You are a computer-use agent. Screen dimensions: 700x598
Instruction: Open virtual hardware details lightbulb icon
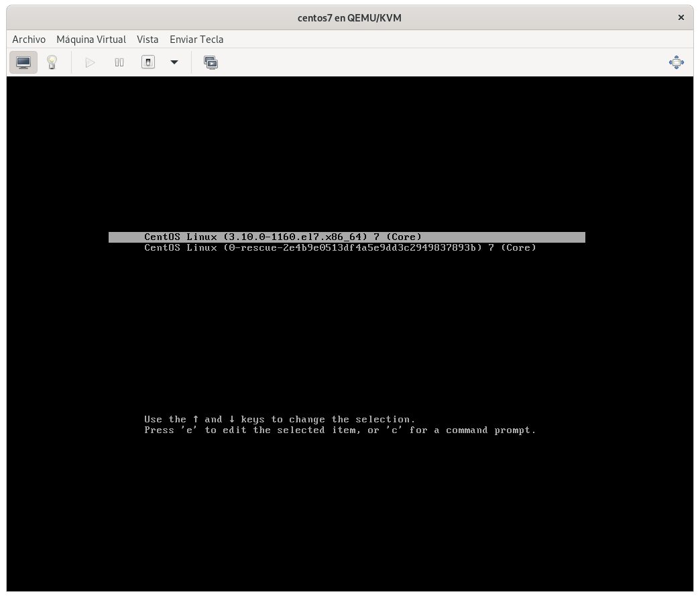52,62
